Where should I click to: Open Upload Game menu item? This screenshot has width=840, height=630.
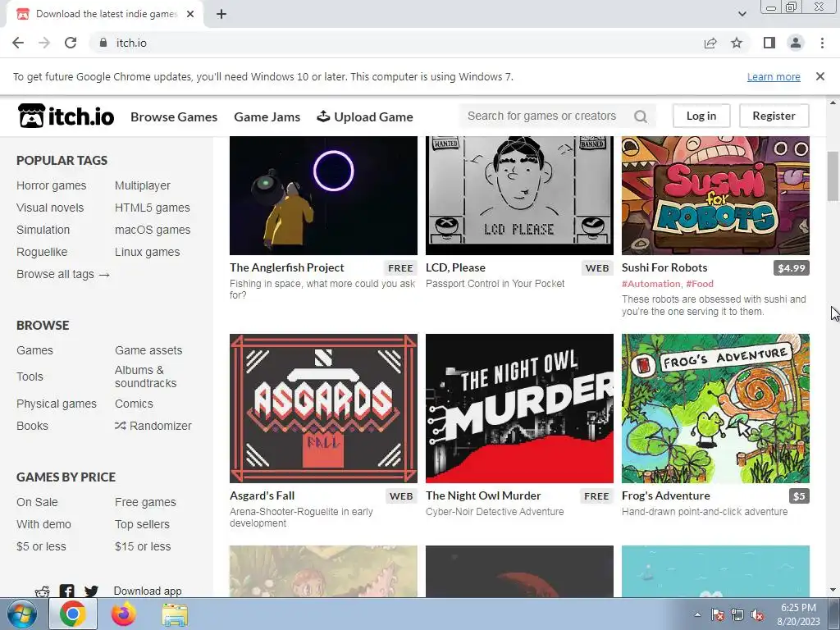(365, 116)
